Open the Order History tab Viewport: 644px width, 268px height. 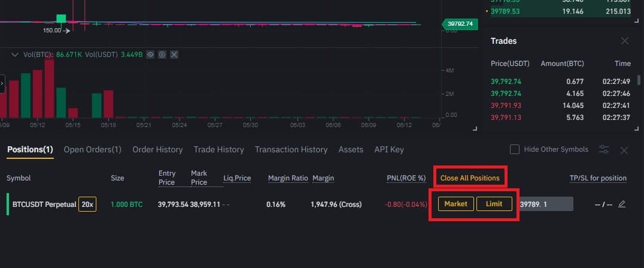click(157, 150)
